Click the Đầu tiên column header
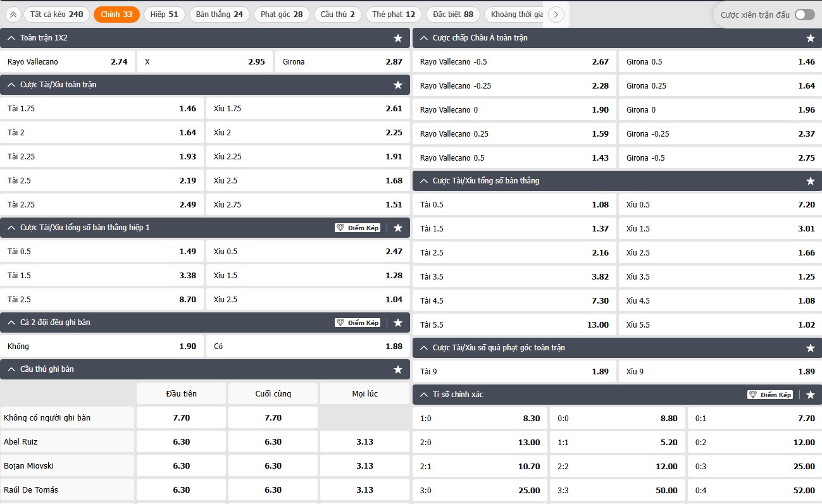The height and width of the screenshot is (504, 822). tap(181, 393)
